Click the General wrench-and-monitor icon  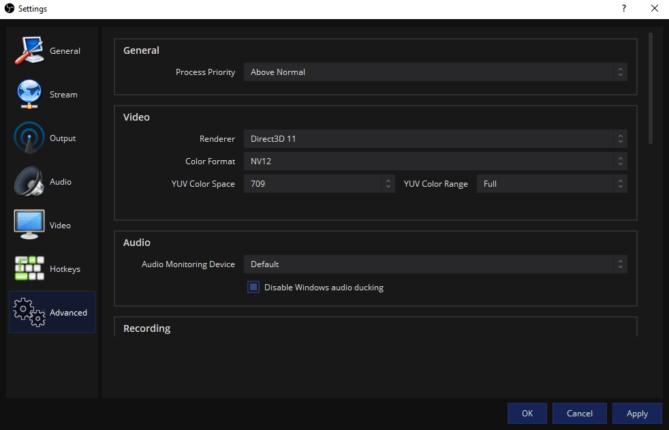[29, 50]
